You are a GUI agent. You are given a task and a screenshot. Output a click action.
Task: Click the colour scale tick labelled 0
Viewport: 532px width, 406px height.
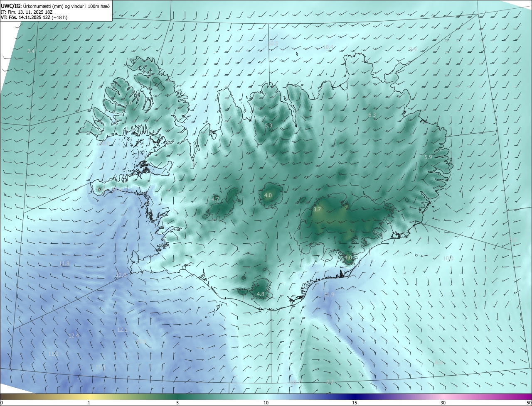2,403
